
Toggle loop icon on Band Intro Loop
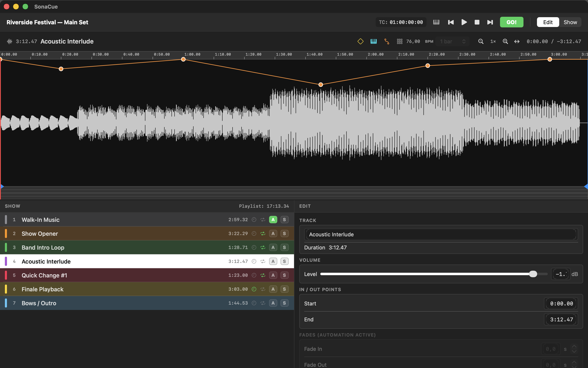coord(263,247)
